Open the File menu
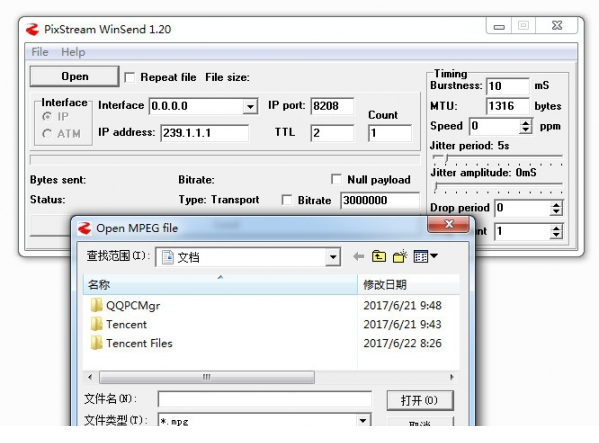The width and height of the screenshot is (599, 443). click(40, 52)
